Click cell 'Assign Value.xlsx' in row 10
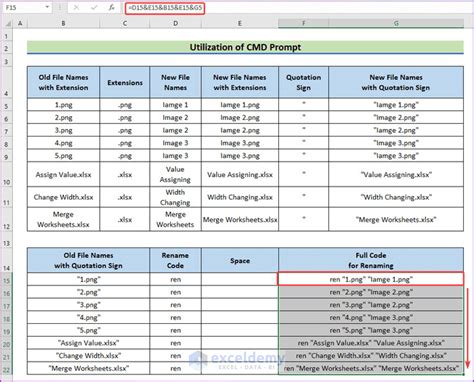Viewport: 474px width, 382px height. point(63,174)
